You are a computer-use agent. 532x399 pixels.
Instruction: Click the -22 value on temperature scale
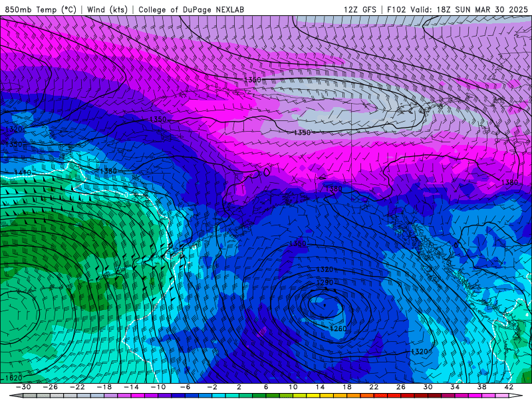77,387
